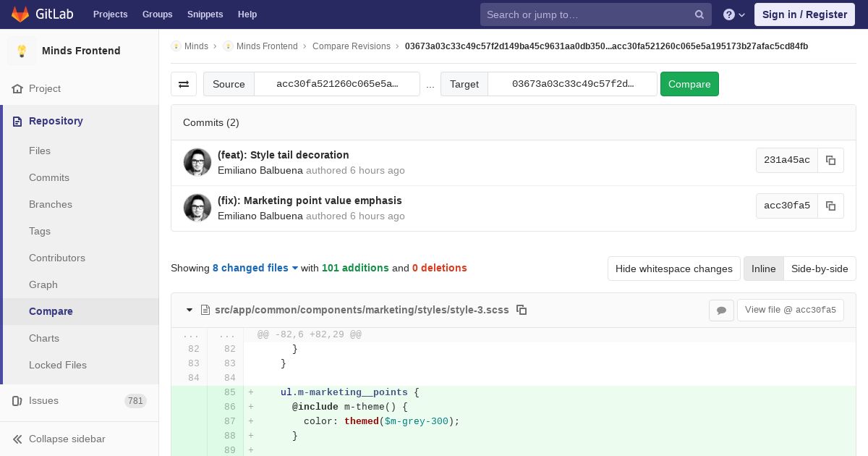Open repository Graph page
The width and height of the screenshot is (868, 456).
pos(43,284)
